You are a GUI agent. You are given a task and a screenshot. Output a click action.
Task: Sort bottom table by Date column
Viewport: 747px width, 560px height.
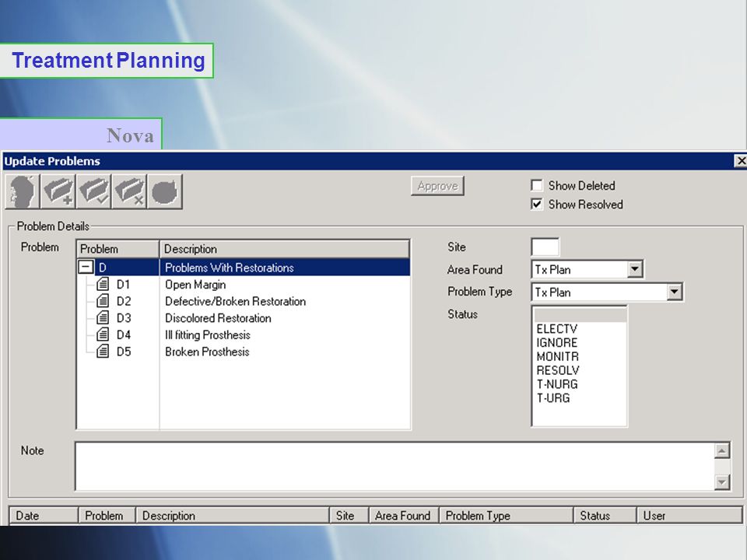(44, 515)
